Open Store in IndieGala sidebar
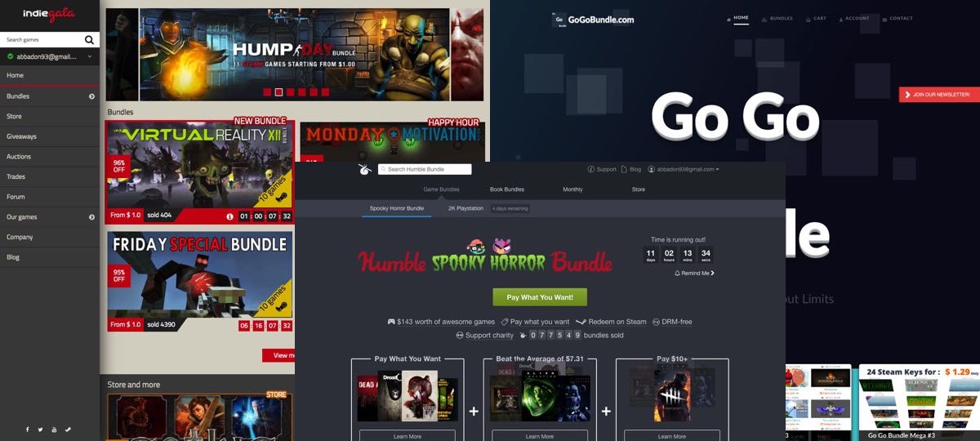The width and height of the screenshot is (980, 441). (50, 116)
